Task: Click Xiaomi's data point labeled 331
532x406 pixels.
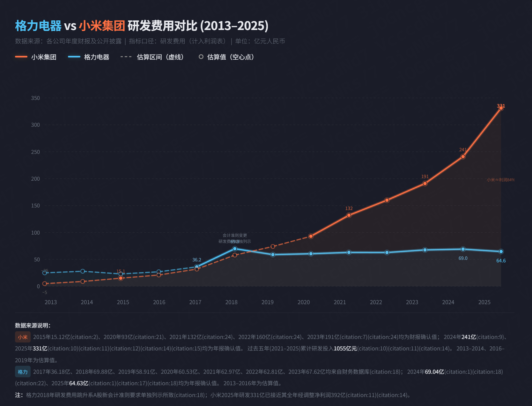Action: 501,108
